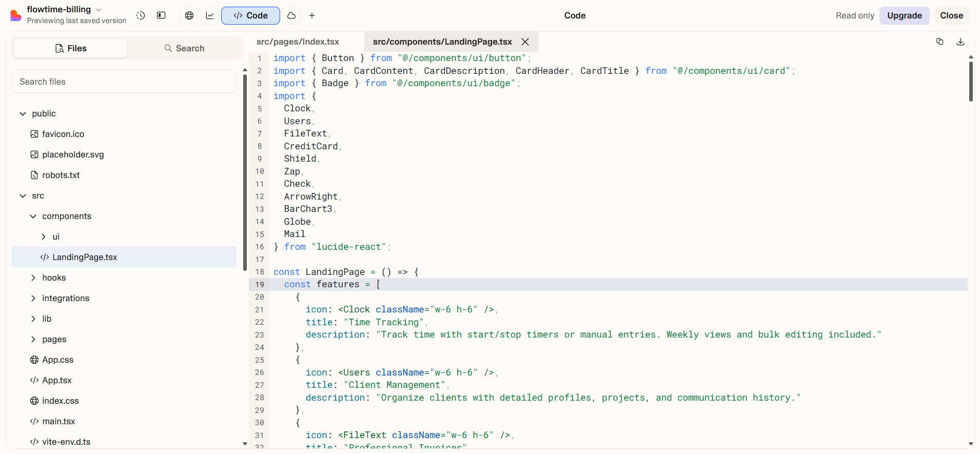Click "BarChart3" import on line 13
Viewport: 980px width, 454px height.
tap(308, 209)
